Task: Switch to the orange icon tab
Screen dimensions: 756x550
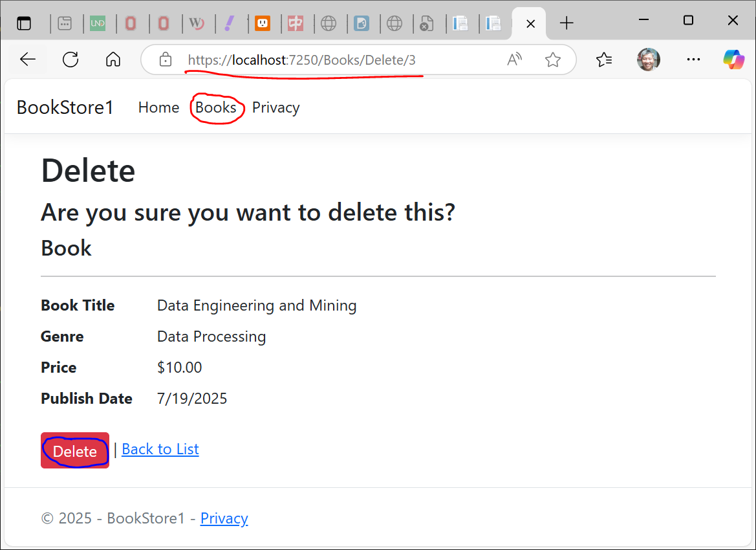Action: click(x=263, y=23)
